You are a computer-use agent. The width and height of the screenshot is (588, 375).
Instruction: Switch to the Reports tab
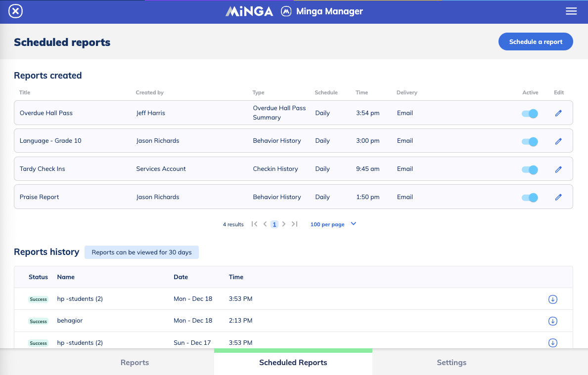pyautogui.click(x=135, y=362)
